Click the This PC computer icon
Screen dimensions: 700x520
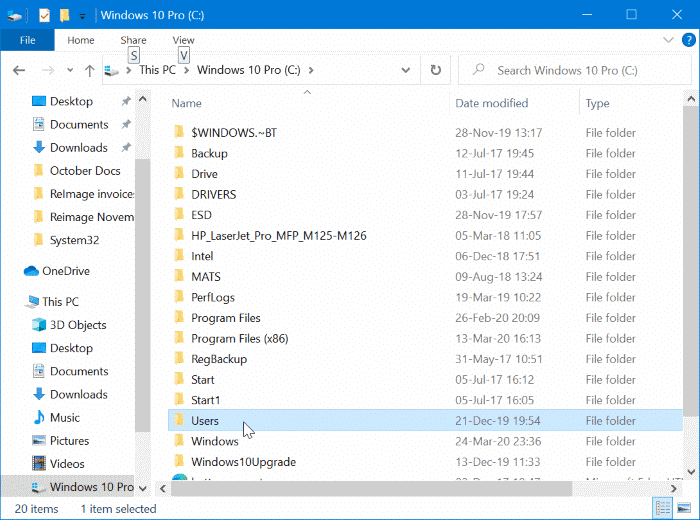(x=32, y=302)
